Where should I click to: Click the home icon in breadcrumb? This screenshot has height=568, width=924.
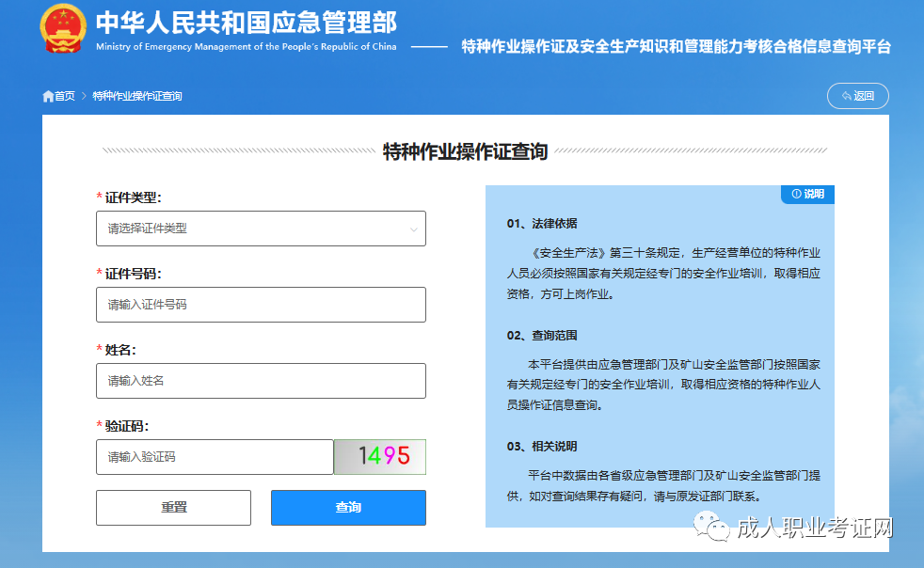[x=48, y=96]
